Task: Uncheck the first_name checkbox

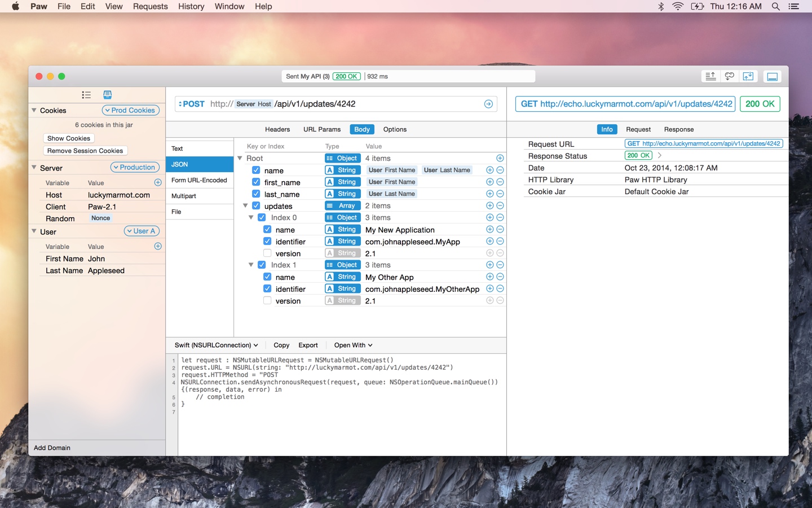Action: tap(256, 182)
